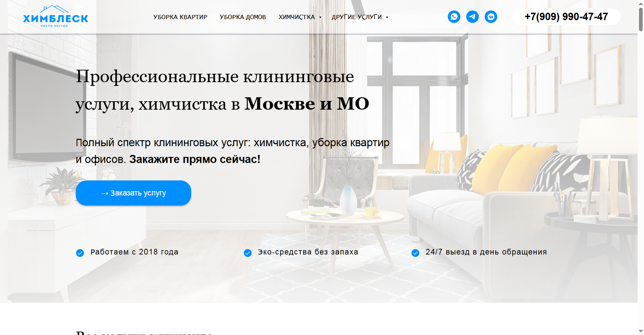644x335 pixels.
Task: Click the checkmark beside Эко-средства без запаха
Action: click(x=248, y=253)
